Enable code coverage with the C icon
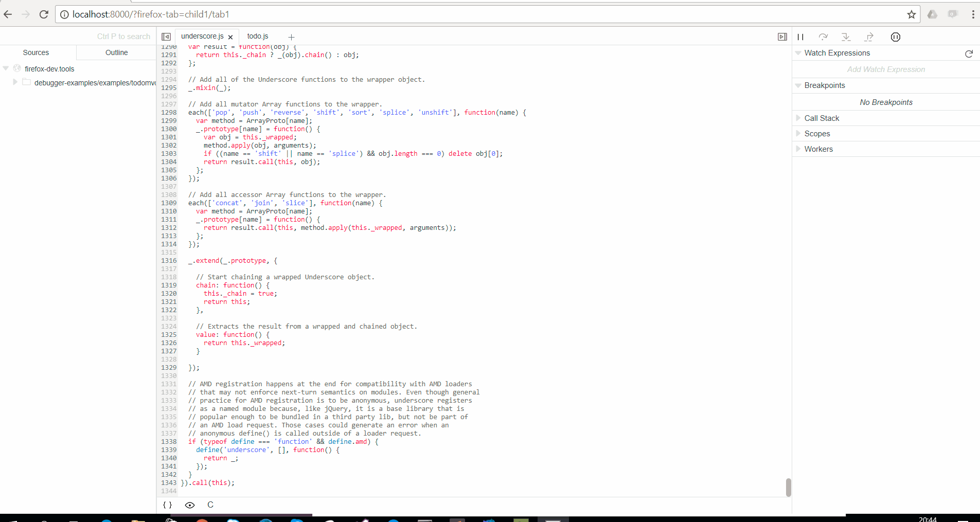Viewport: 980px width, 522px height. 210,505
